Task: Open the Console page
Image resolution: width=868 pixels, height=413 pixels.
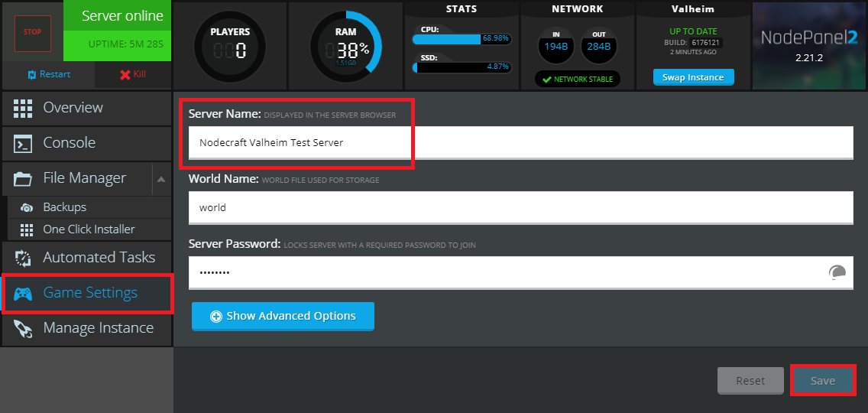Action: [x=69, y=143]
